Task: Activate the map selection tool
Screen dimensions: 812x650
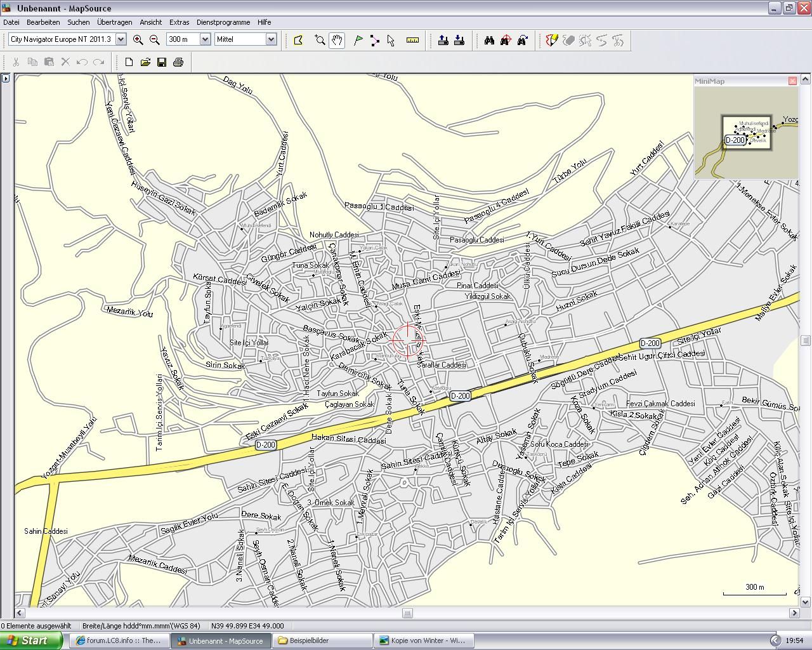Action: (x=298, y=41)
